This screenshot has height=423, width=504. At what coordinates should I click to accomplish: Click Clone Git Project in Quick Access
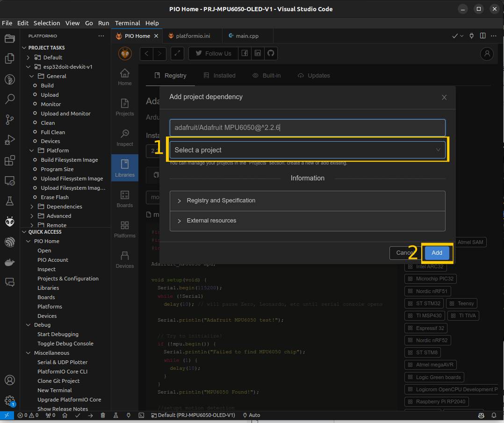58,381
